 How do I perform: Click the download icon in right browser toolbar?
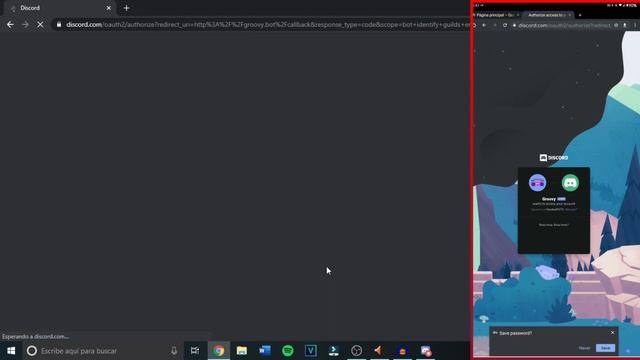click(x=624, y=25)
